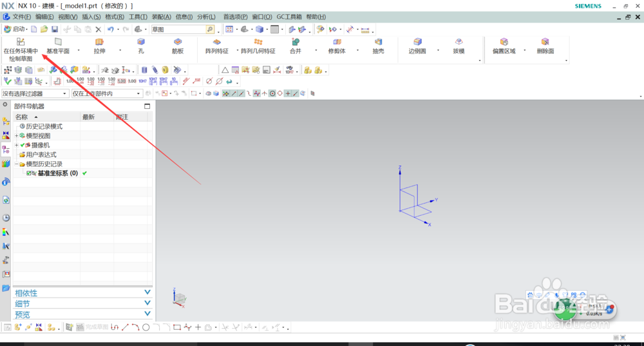The height and width of the screenshot is (346, 644).
Task: Click Delete Face (删除面)
Action: (x=545, y=46)
